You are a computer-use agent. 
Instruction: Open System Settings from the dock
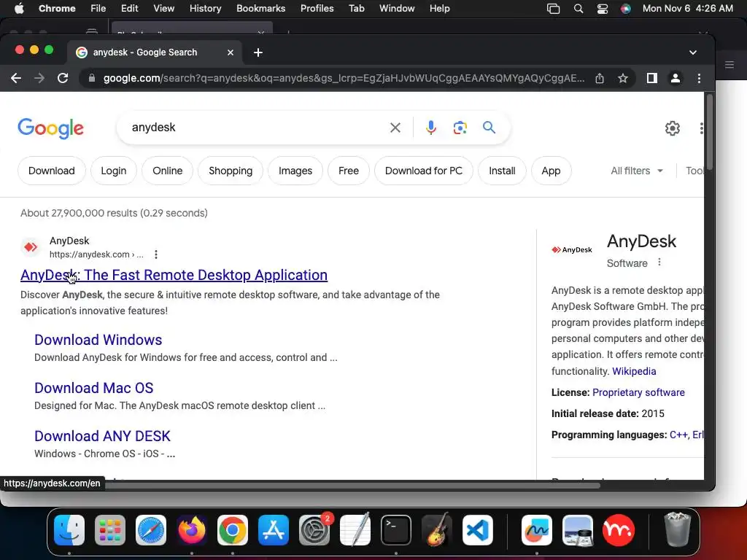pos(314,530)
